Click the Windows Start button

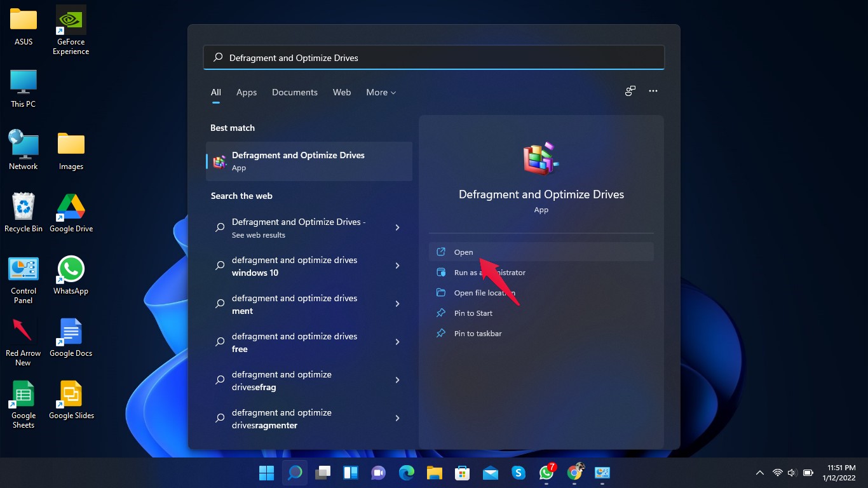pos(266,473)
